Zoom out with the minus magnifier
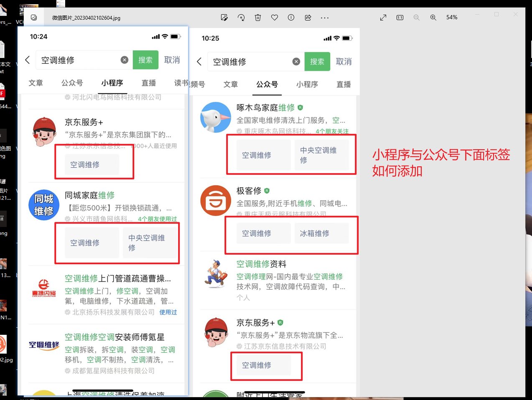This screenshot has width=532, height=400. [417, 18]
